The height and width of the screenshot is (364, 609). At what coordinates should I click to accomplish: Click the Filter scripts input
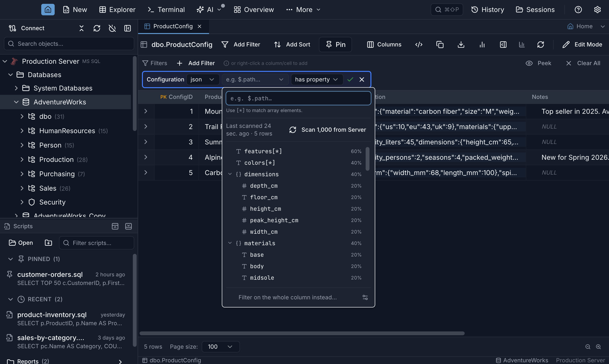pos(97,243)
